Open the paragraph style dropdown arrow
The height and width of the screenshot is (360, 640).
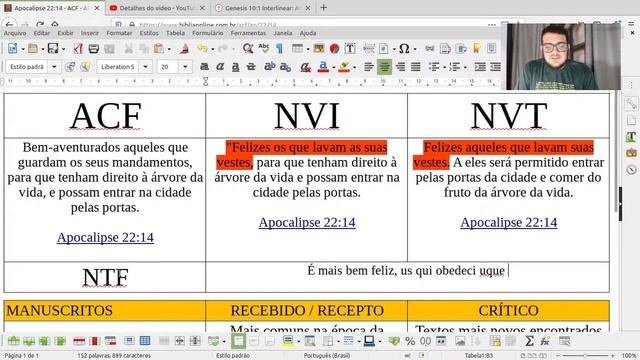[x=54, y=67]
